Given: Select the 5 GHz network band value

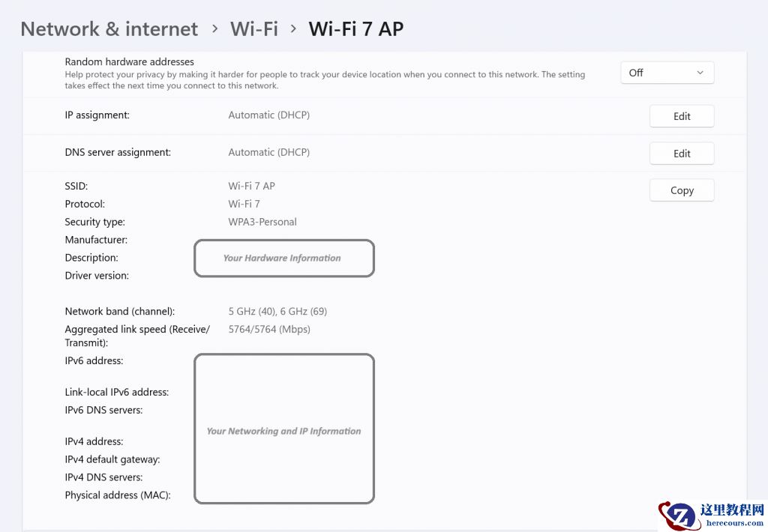Looking at the screenshot, I should click(x=277, y=311).
